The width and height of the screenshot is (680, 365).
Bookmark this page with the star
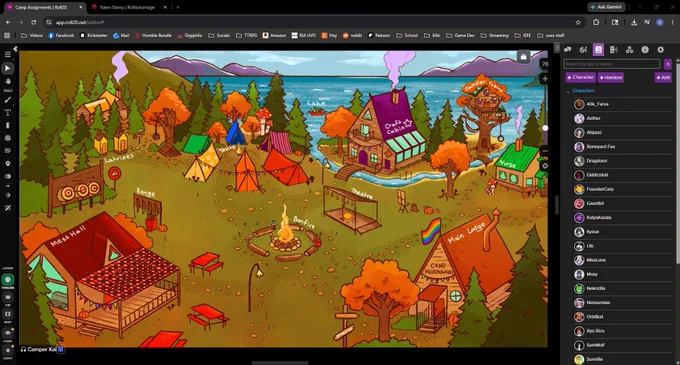click(x=578, y=23)
